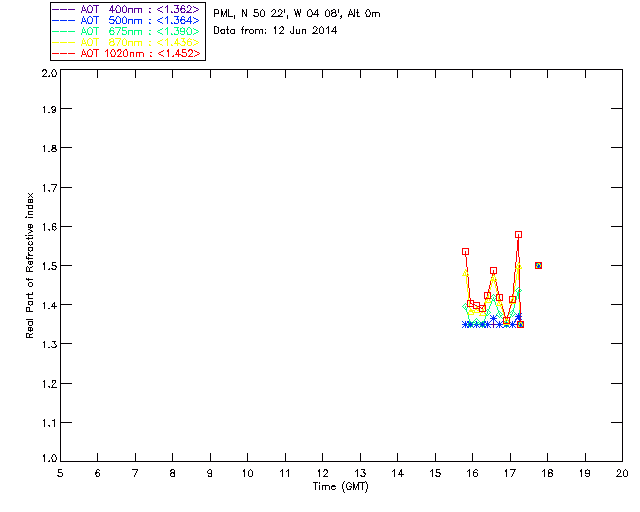Viewport: 640px width, 512px height.
Task: Click the 1.9 tick label on y-axis
Action: click(x=49, y=109)
